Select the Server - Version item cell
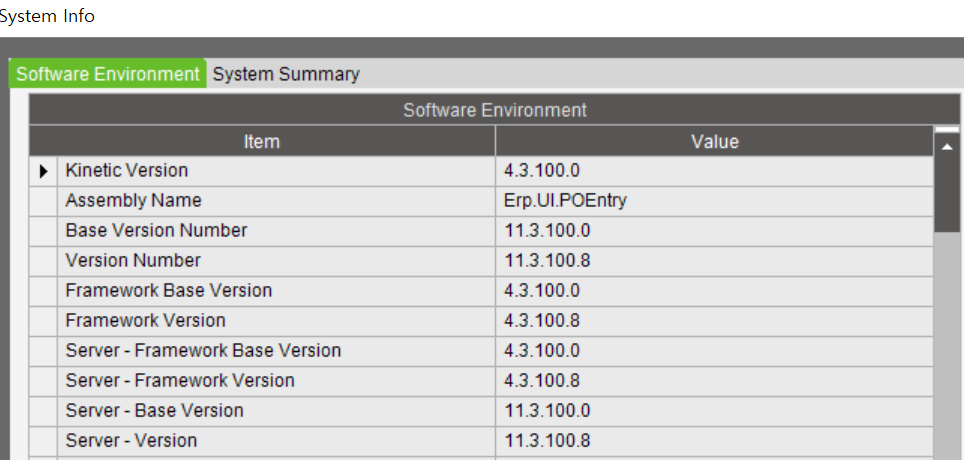Screen dimensions: 964x460 point(276,442)
